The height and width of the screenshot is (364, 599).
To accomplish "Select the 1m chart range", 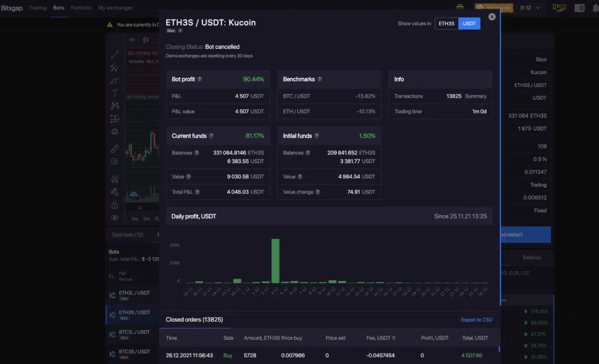I will pyautogui.click(x=146, y=219).
